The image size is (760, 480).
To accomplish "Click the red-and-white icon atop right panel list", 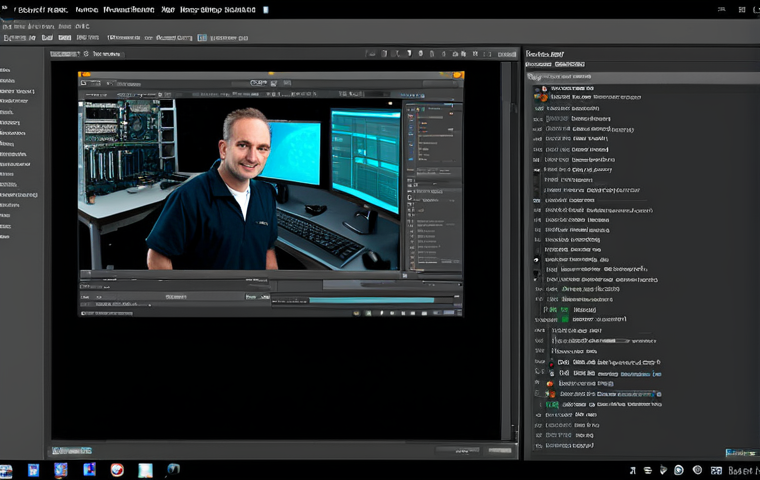I will pos(544,88).
